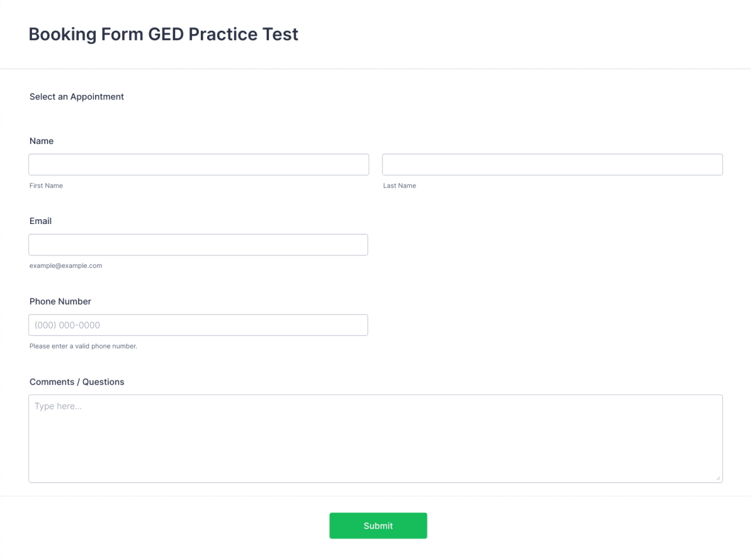Click the 'Name' field label
The width and height of the screenshot is (751, 560).
tap(41, 141)
